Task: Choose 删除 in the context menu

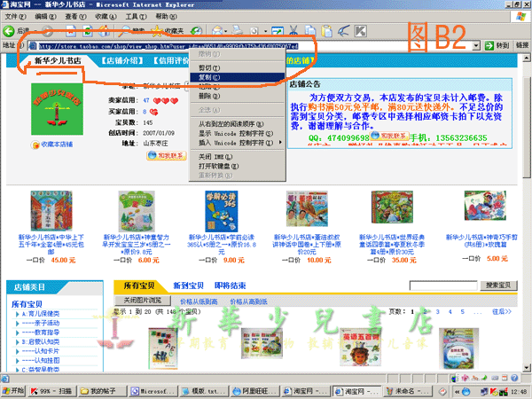Action: pyautogui.click(x=237, y=96)
